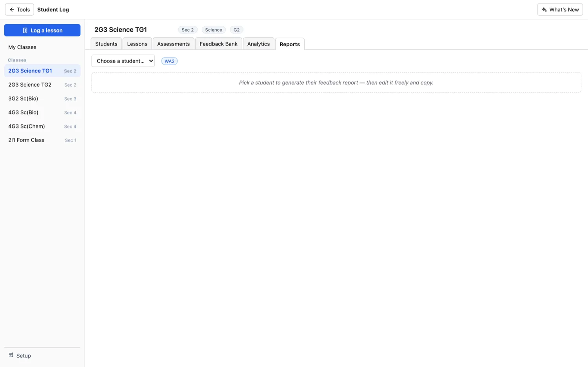Open the Assessments tab
The height and width of the screenshot is (367, 588).
tap(173, 44)
